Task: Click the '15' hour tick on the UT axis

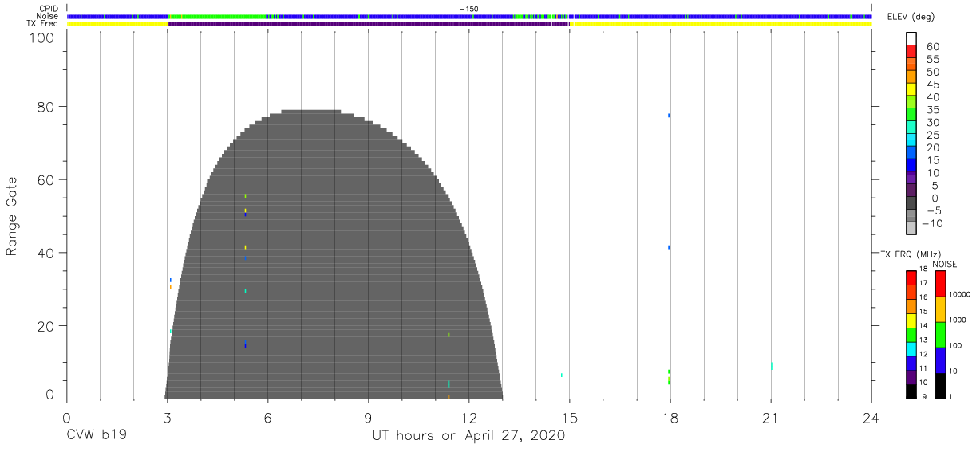Action: pyautogui.click(x=570, y=417)
